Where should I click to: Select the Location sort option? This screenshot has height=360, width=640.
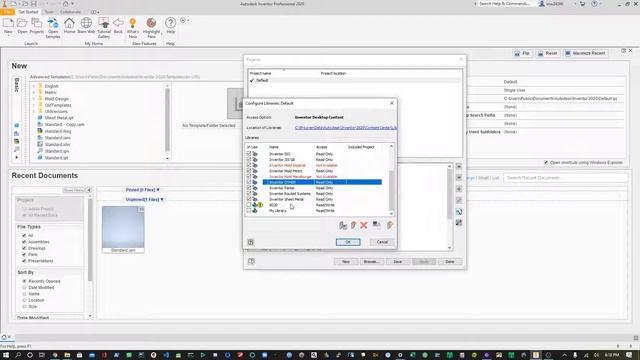(24, 300)
